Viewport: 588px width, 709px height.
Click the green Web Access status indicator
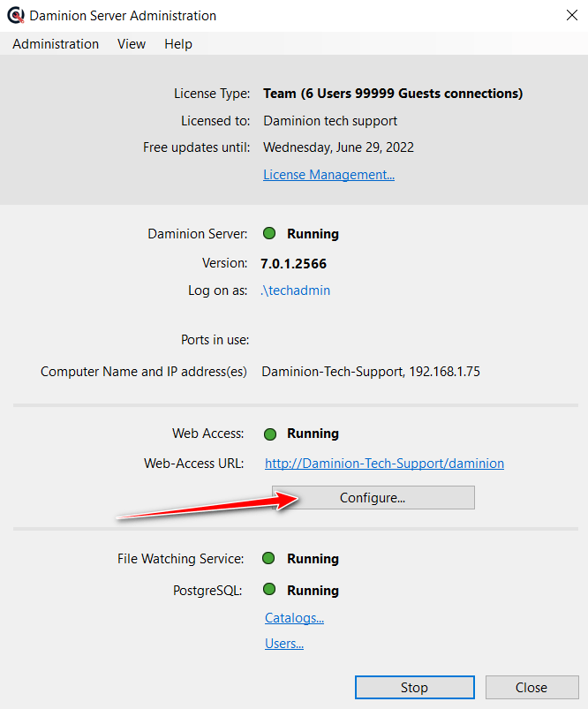(x=270, y=434)
